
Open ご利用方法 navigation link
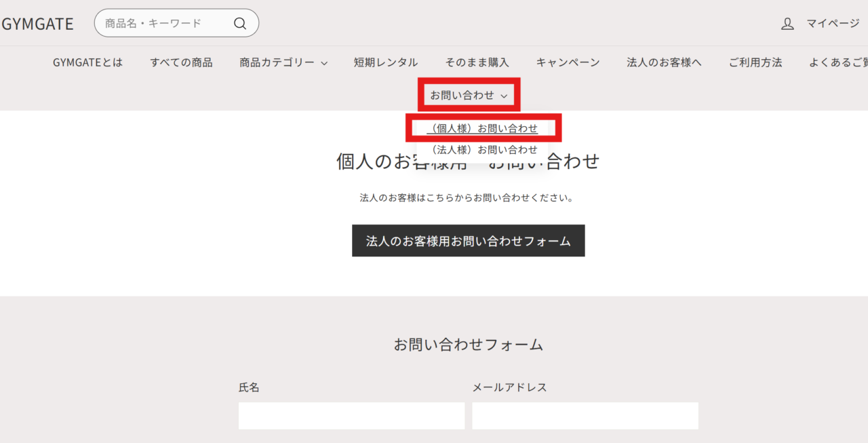(755, 62)
